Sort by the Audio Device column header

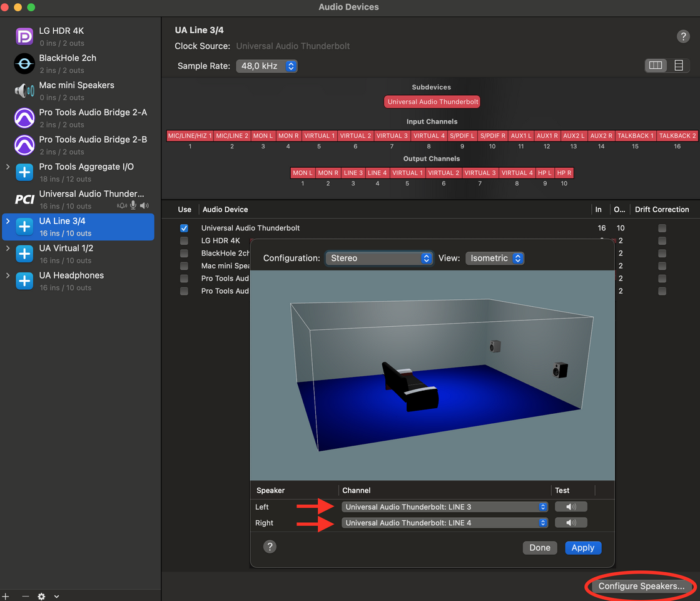pyautogui.click(x=225, y=209)
